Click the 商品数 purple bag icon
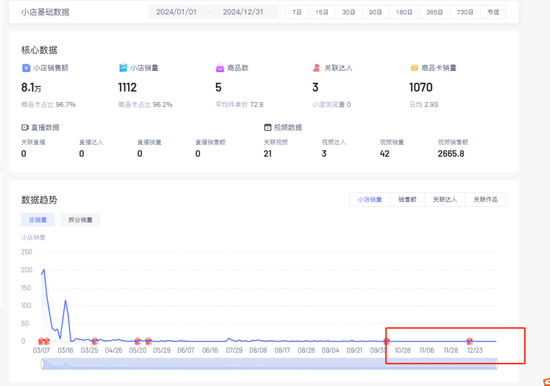This screenshot has height=386, width=550. click(220, 68)
